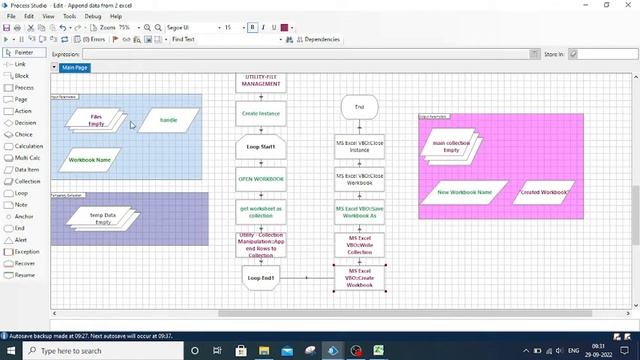Click the dark red font color swatch
Image resolution: width=640 pixels, height=360 pixels.
(284, 28)
